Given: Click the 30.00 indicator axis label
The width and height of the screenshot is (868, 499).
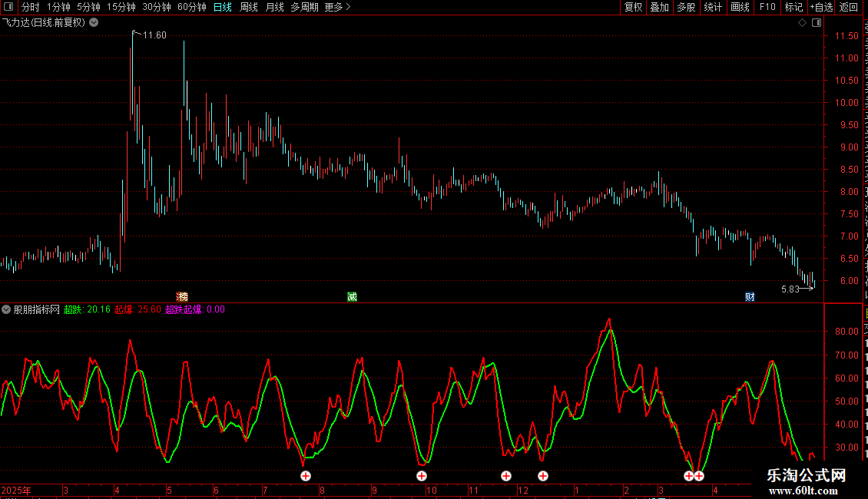Looking at the screenshot, I should (x=847, y=448).
